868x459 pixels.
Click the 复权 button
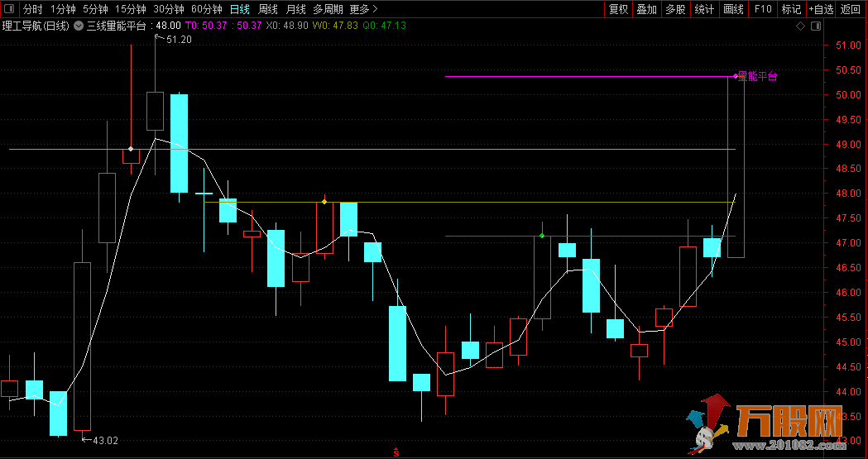tap(618, 9)
